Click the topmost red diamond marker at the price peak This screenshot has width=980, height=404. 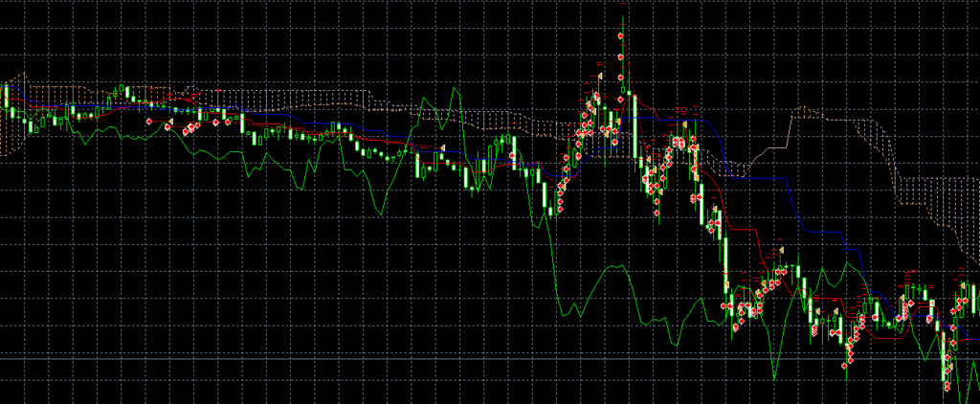coord(621,36)
